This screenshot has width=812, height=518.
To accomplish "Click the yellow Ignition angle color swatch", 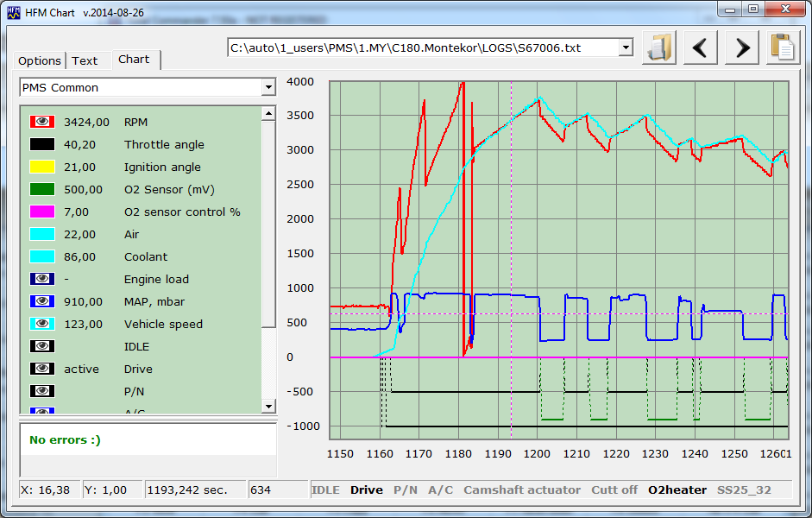I will (x=42, y=167).
